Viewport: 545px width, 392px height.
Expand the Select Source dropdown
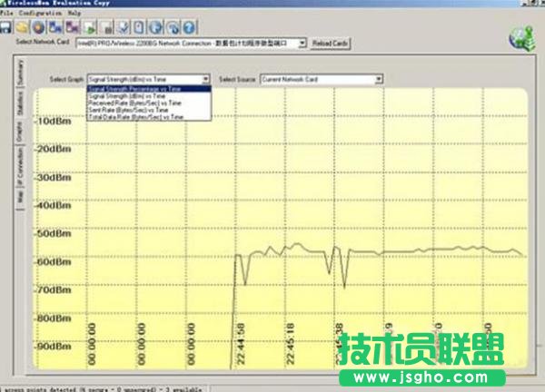[379, 79]
